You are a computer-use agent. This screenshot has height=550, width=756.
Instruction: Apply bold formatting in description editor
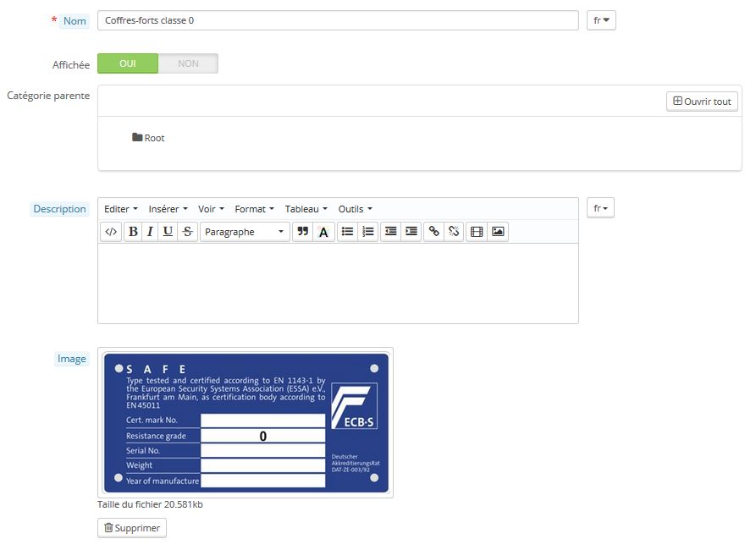(133, 232)
